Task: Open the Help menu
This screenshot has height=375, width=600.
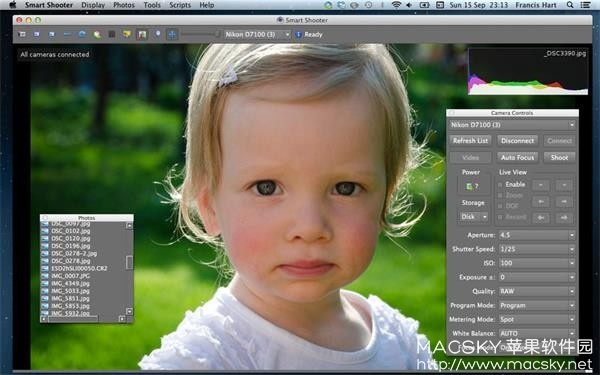Action: point(207,5)
